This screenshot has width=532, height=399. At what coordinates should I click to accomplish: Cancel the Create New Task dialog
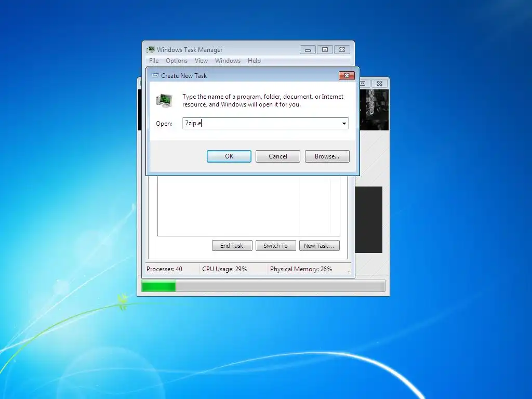[x=278, y=156]
